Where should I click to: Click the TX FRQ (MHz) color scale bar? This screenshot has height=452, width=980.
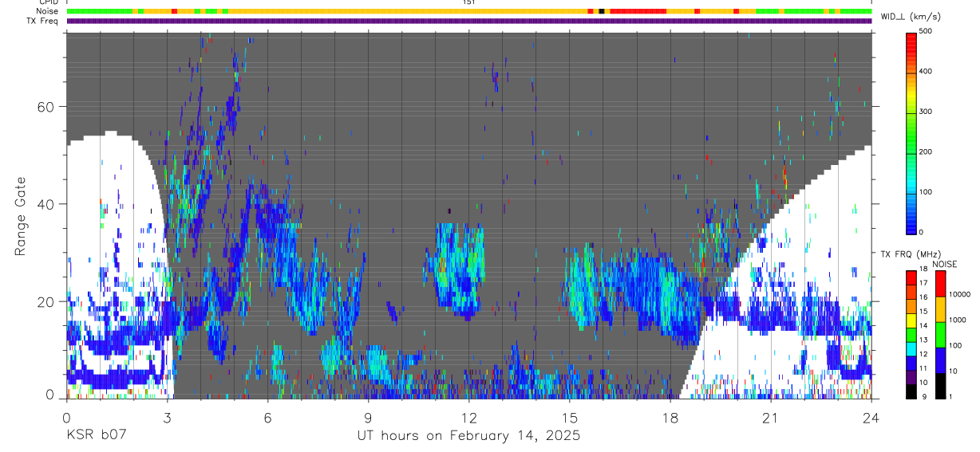pos(911,334)
